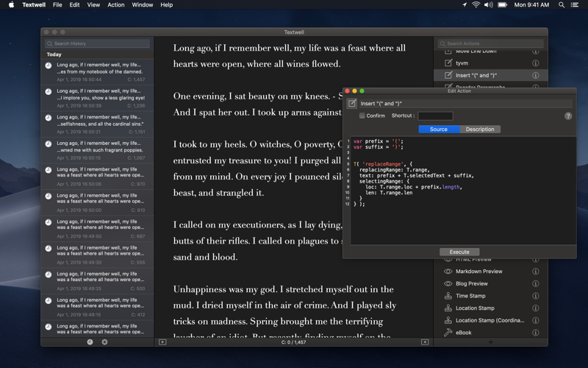Open info for the Insert "(" and ")" action

click(536, 75)
